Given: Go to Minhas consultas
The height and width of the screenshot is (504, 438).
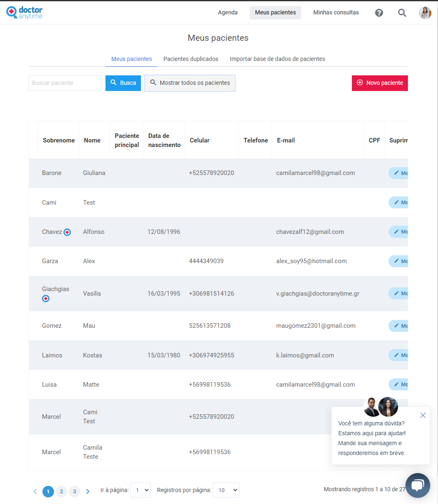Looking at the screenshot, I should click(x=336, y=12).
